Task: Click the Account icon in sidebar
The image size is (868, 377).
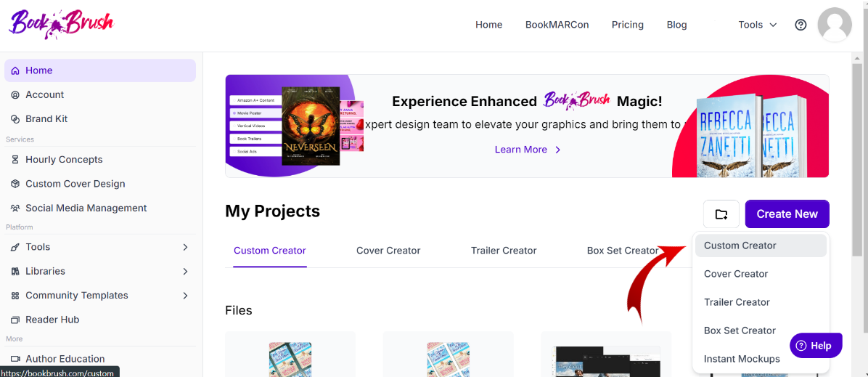Action: (x=15, y=95)
